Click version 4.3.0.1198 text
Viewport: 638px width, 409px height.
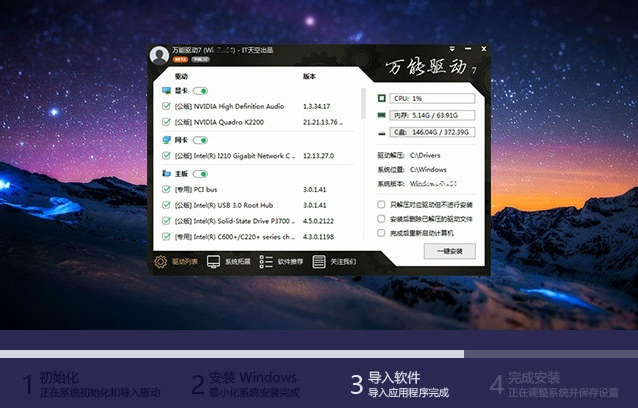pos(318,237)
